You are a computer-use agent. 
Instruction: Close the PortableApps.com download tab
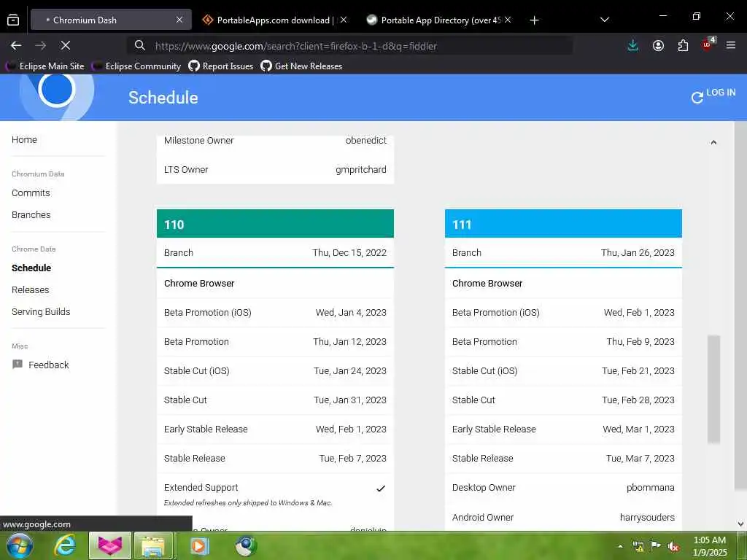344,20
